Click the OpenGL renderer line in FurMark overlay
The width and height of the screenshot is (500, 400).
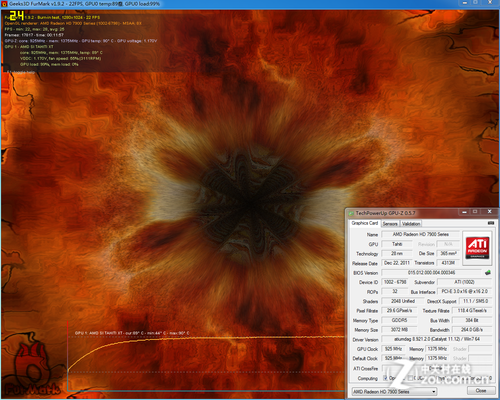[x=73, y=23]
